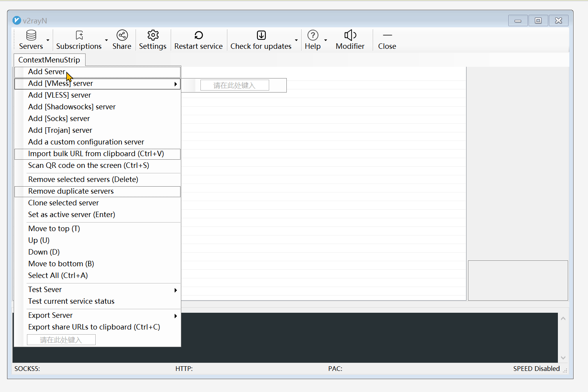Screen dimensions: 588x392
Task: Expand the Subscriptions dropdown arrow
Action: click(106, 40)
